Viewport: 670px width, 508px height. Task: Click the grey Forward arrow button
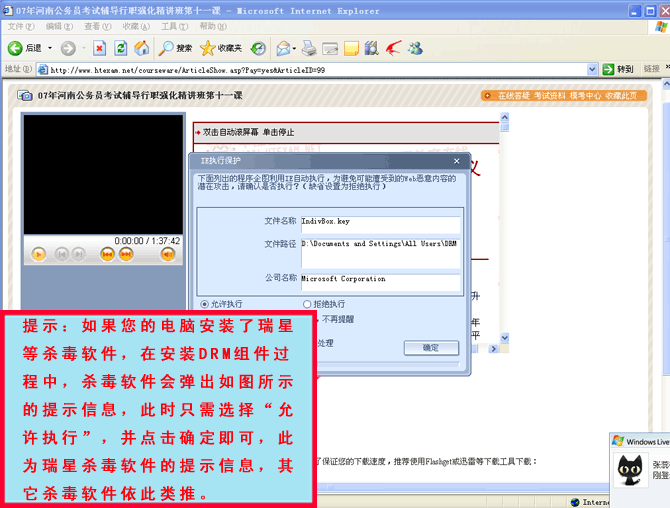(68, 48)
